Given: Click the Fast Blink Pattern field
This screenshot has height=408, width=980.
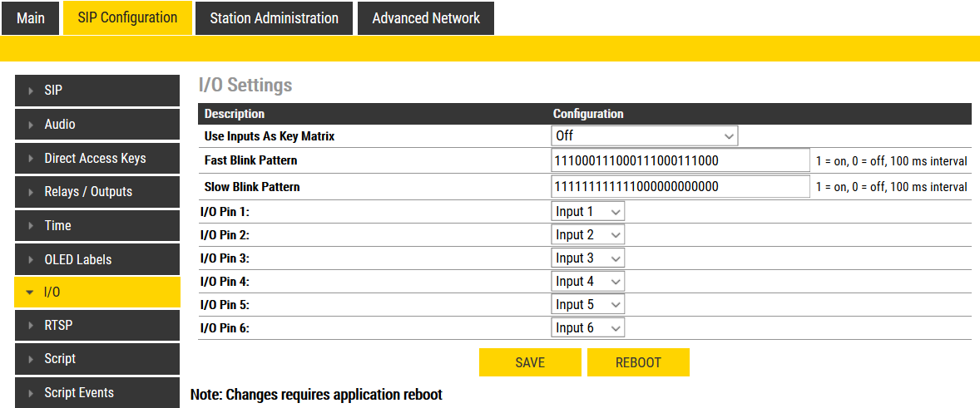Looking at the screenshot, I should click(x=680, y=160).
